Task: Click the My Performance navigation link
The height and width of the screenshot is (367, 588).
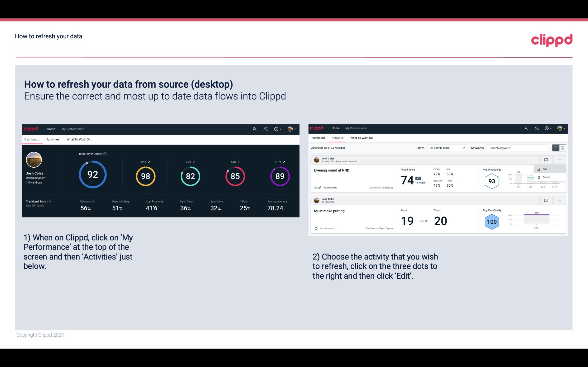Action: [73, 129]
